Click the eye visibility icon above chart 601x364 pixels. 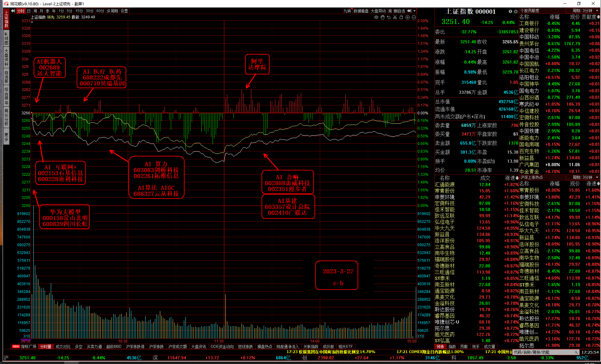376,17
